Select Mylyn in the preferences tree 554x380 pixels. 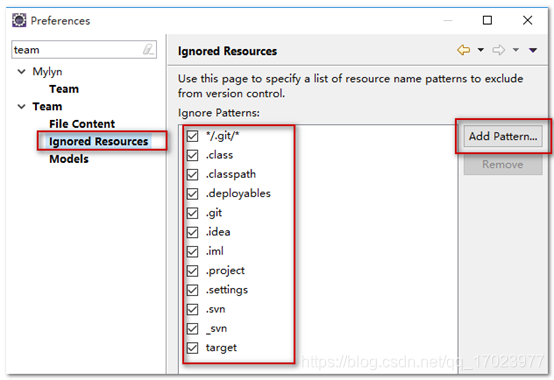tap(47, 72)
